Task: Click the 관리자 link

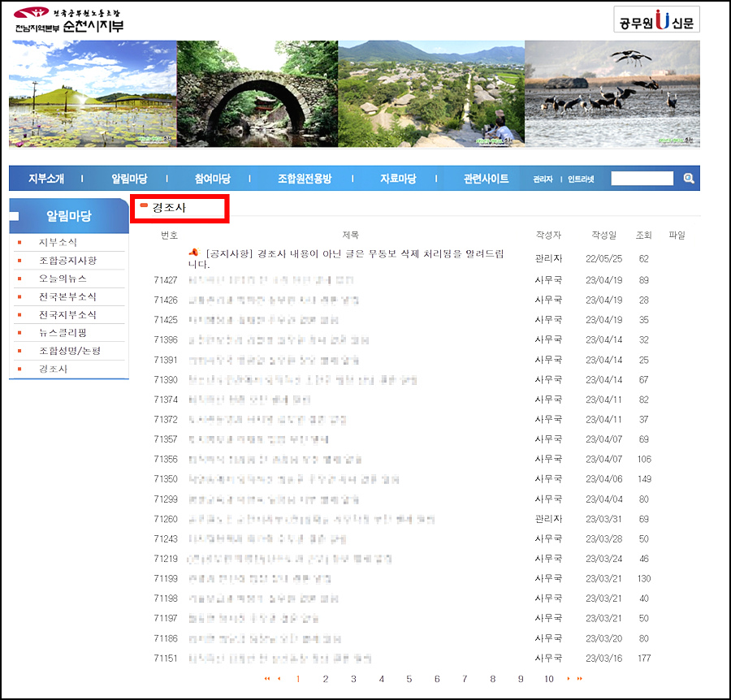Action: [x=543, y=179]
